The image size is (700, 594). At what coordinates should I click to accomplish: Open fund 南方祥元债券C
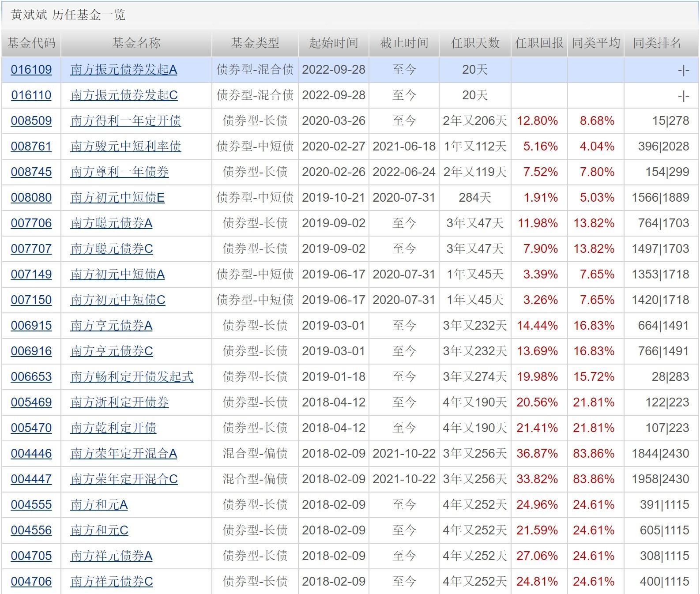click(x=112, y=582)
